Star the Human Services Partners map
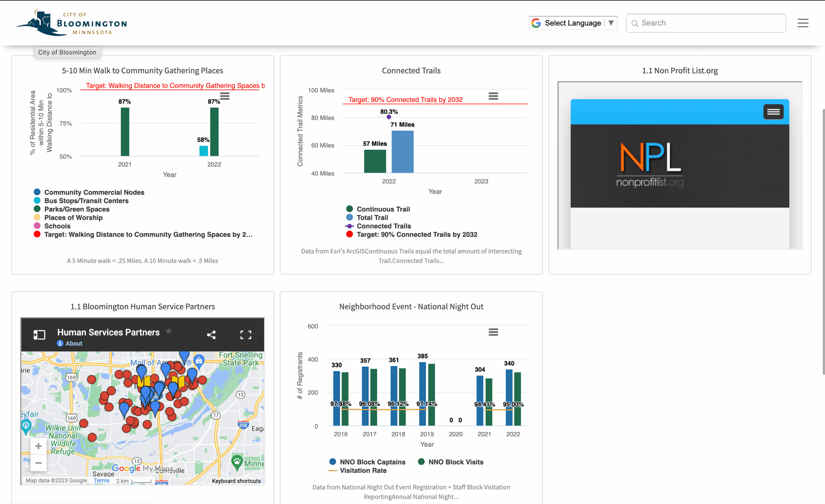 [x=169, y=331]
